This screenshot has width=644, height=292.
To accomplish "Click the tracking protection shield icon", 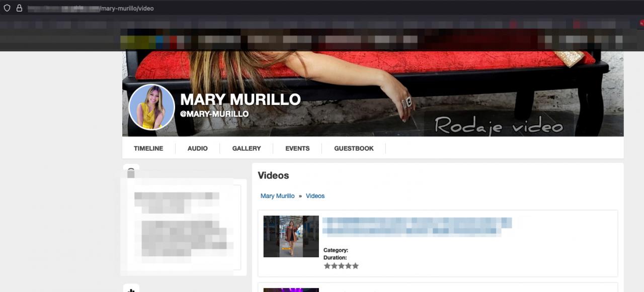I will (x=7, y=8).
